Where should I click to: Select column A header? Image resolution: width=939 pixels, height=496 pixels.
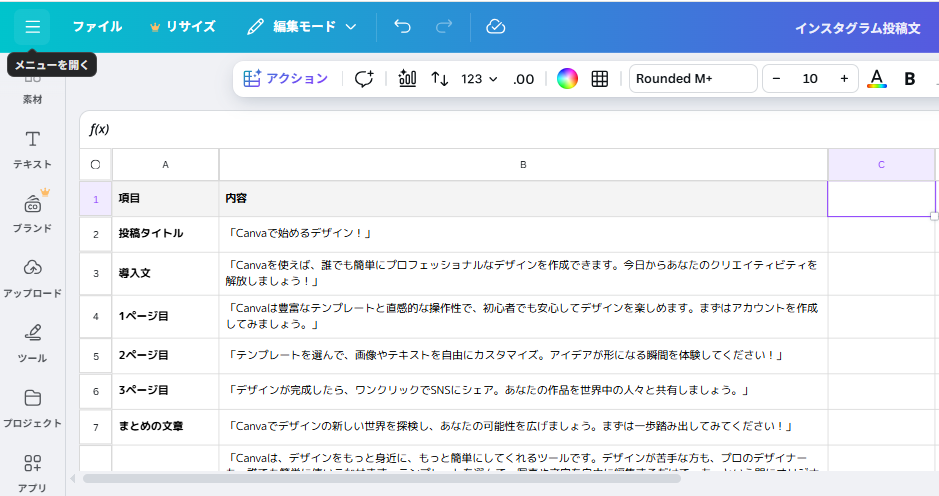tap(165, 165)
